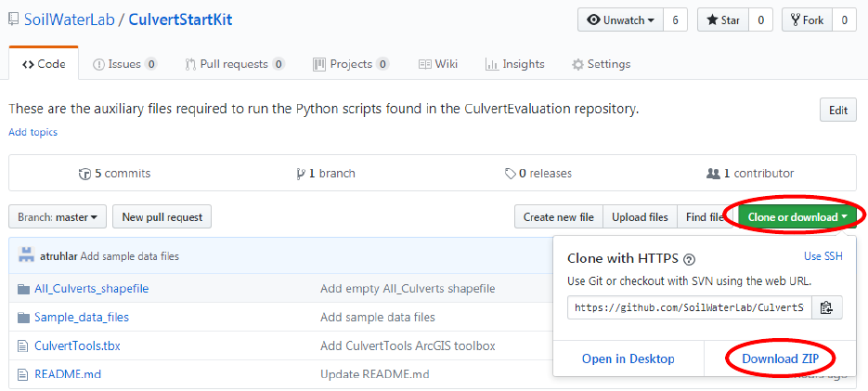Open the Sample_data_files row commit message

point(378,318)
